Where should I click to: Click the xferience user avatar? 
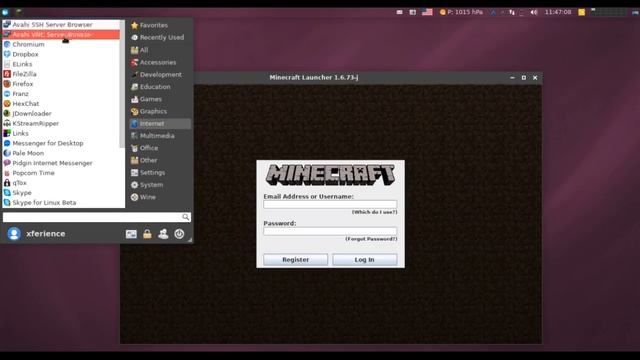pyautogui.click(x=14, y=233)
